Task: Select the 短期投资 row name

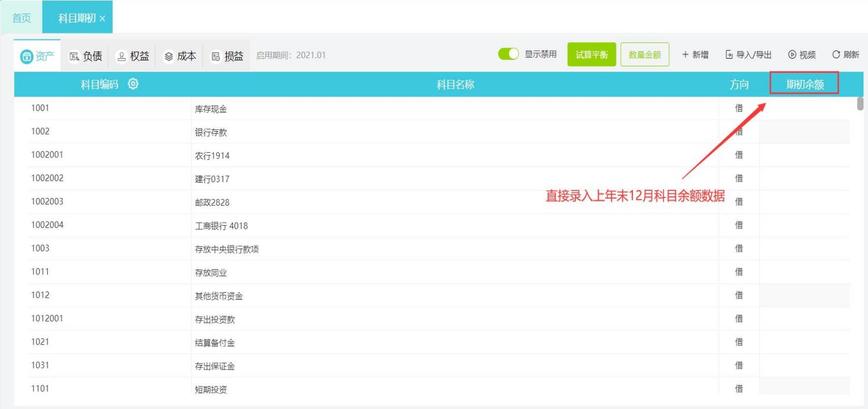Action: point(210,389)
